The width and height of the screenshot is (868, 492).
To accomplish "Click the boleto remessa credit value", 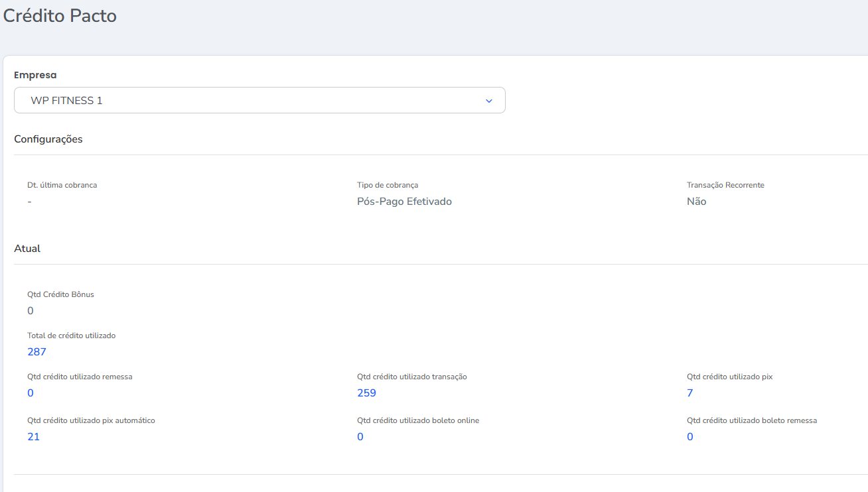I will 690,437.
